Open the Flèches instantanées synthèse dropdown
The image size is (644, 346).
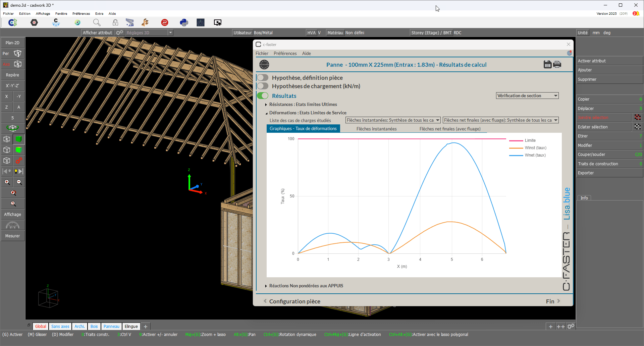pyautogui.click(x=393, y=120)
